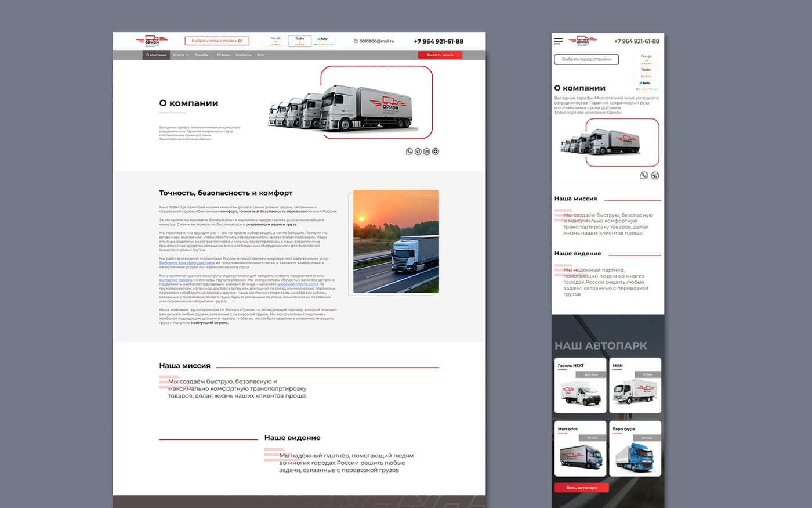The width and height of the screenshot is (812, 508).
Task: Click the Весь автопарк button
Action: pos(582,488)
